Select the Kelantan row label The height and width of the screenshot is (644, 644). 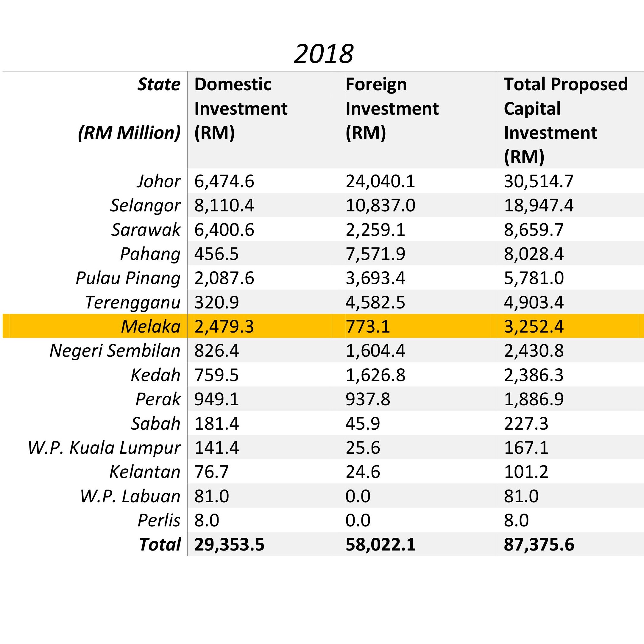[145, 472]
